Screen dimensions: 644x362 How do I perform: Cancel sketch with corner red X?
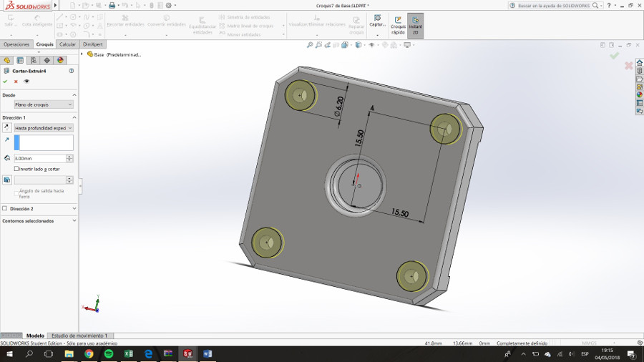point(629,66)
